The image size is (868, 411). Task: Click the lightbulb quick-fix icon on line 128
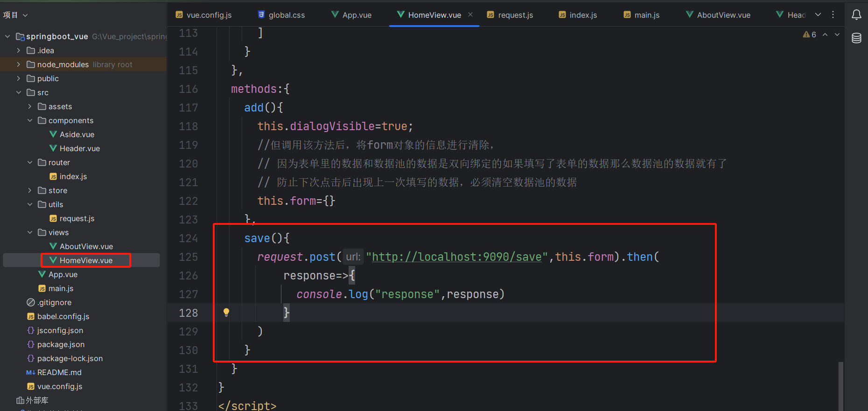coord(226,313)
